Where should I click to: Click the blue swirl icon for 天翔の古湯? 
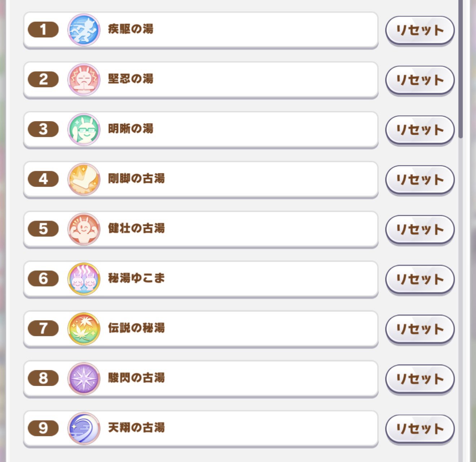pyautogui.click(x=84, y=428)
